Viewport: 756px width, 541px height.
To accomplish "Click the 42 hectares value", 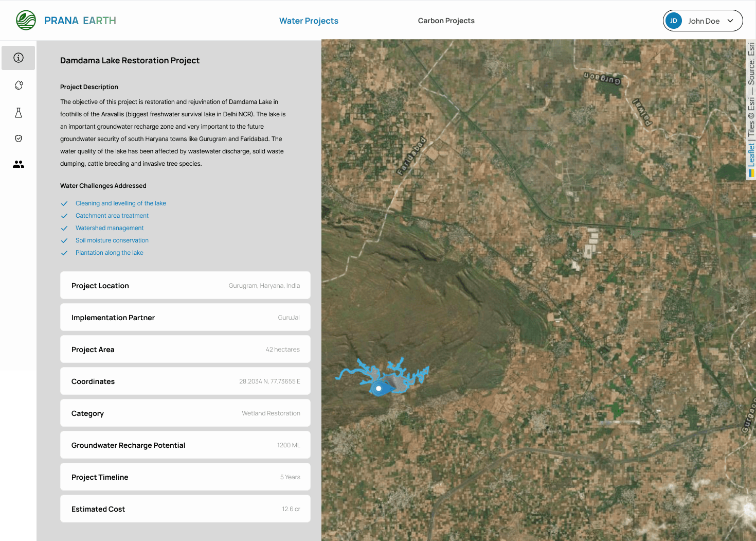I will click(283, 350).
